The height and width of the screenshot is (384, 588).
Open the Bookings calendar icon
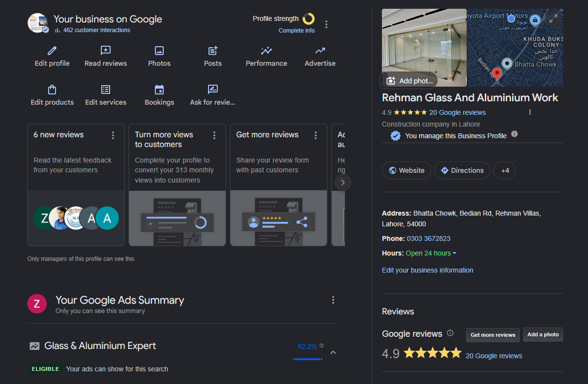pos(159,90)
